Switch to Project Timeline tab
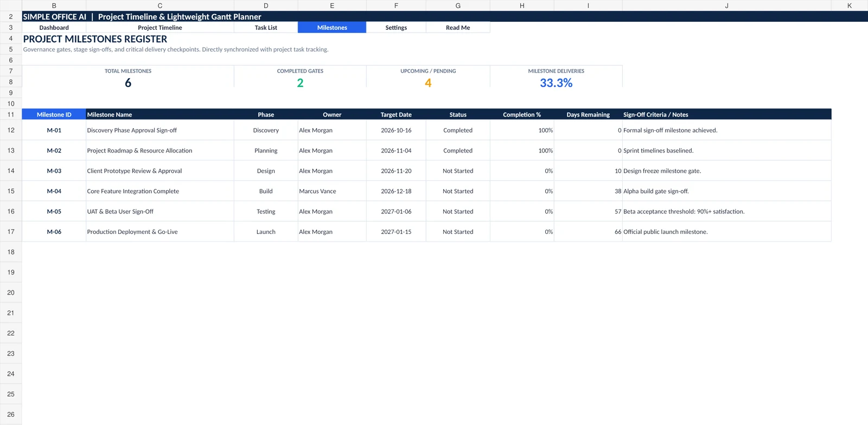This screenshot has width=868, height=425. [x=160, y=28]
